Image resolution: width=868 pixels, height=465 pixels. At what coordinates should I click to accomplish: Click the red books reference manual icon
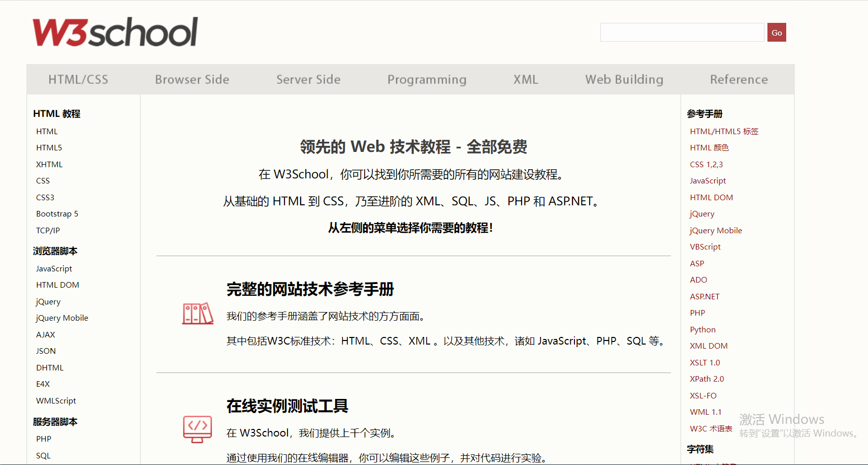198,314
